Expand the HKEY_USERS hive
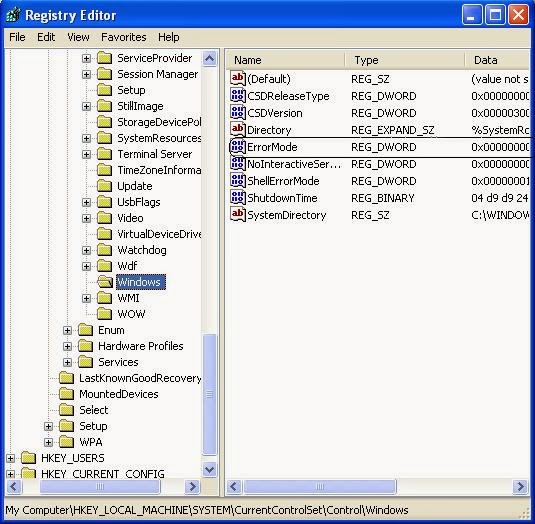The image size is (535, 524). tap(10, 458)
